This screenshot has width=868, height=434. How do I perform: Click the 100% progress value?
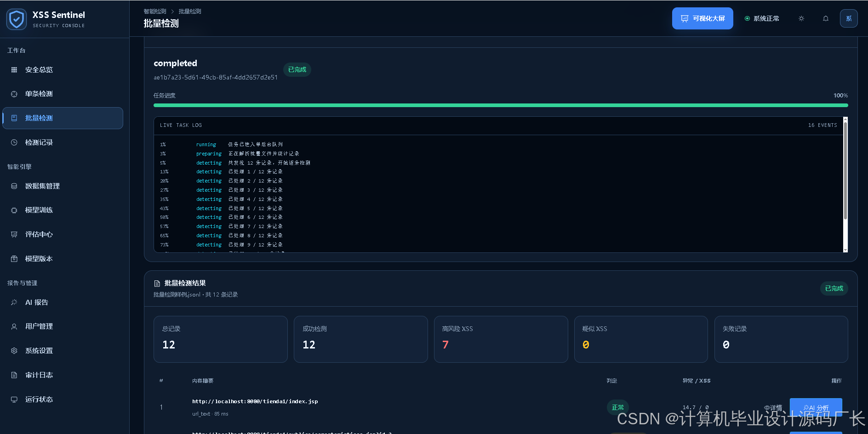(841, 96)
